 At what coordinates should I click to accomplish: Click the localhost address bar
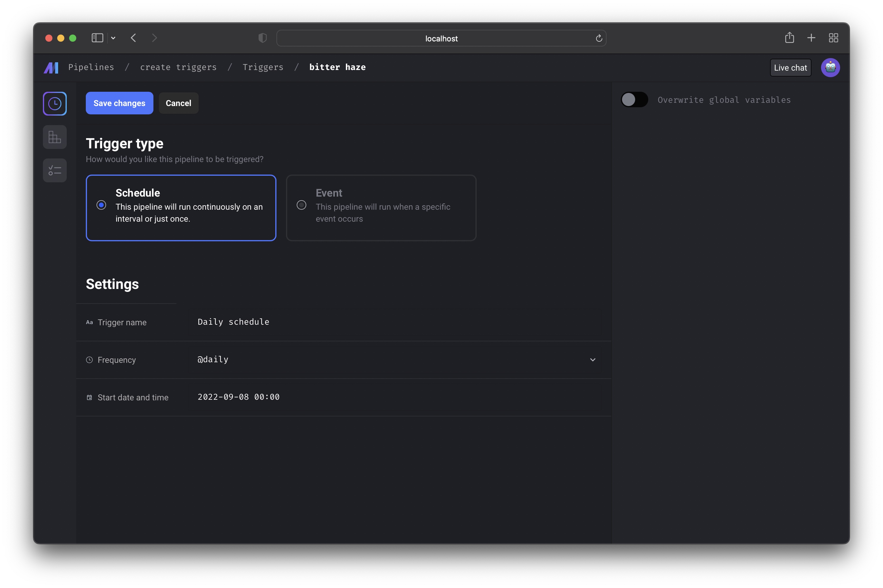point(441,38)
